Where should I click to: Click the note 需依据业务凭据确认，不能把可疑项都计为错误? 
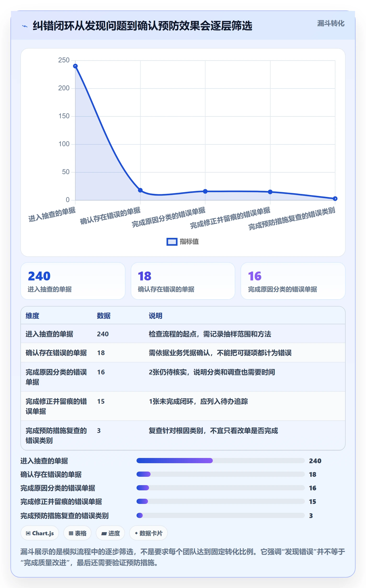[220, 353]
